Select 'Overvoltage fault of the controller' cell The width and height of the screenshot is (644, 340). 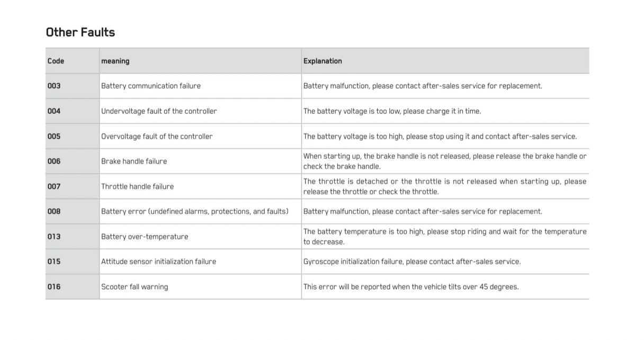pos(200,136)
